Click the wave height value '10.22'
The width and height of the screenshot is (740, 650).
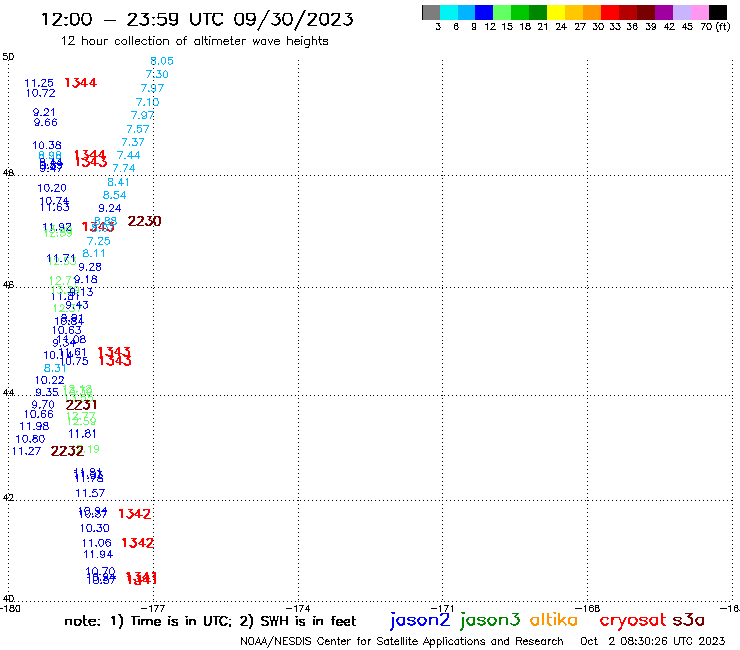pyautogui.click(x=50, y=380)
